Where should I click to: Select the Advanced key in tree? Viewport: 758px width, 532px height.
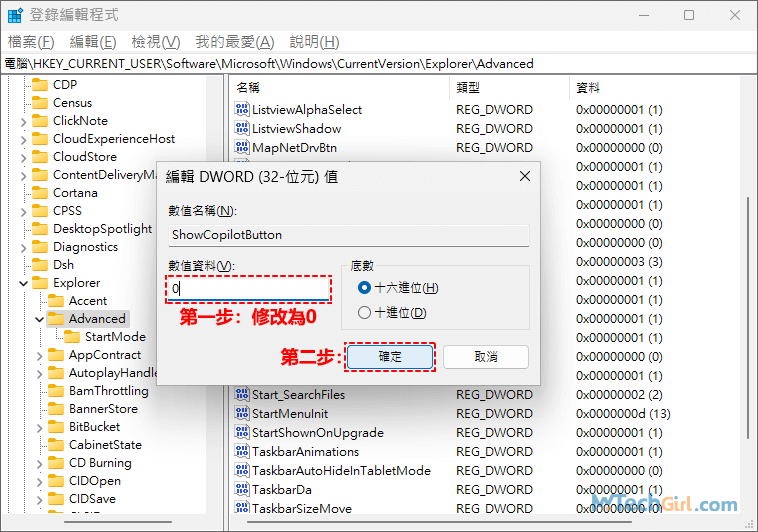pyautogui.click(x=97, y=319)
